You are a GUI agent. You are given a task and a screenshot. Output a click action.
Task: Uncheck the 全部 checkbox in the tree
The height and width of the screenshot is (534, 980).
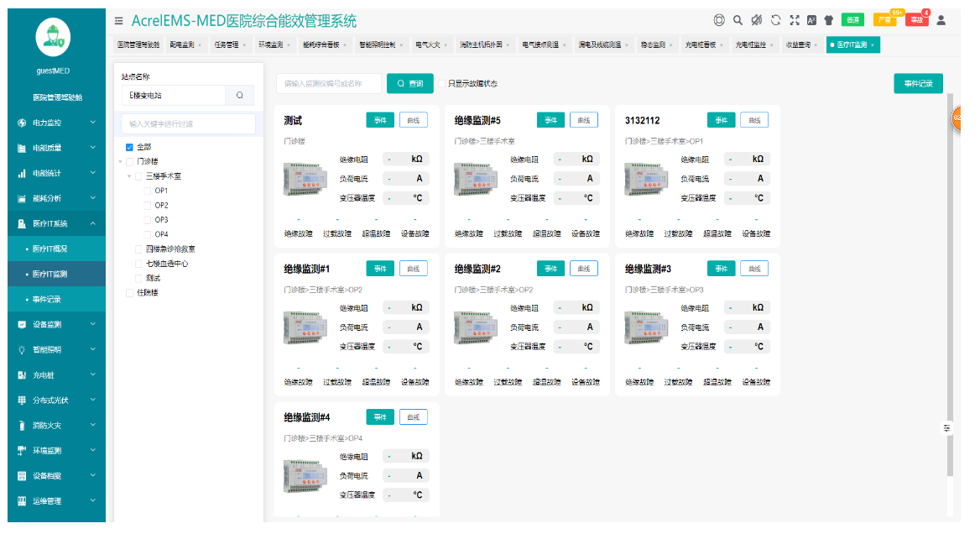point(129,147)
